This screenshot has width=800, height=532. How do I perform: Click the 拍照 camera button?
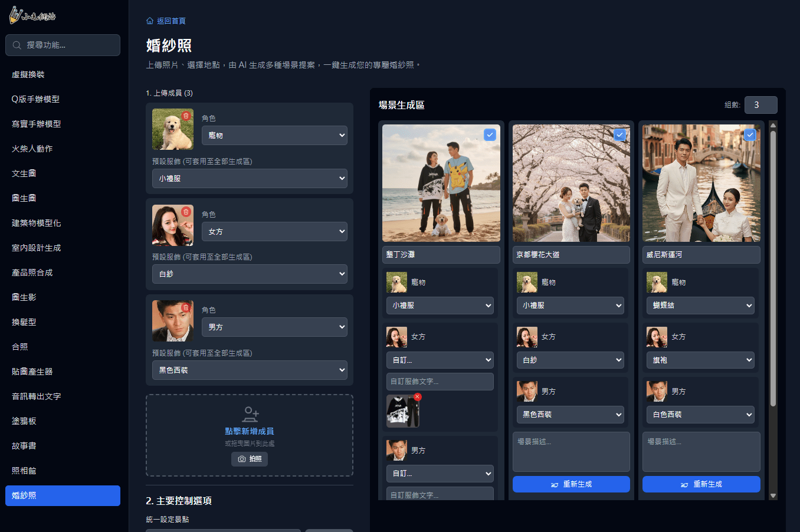tap(250, 459)
